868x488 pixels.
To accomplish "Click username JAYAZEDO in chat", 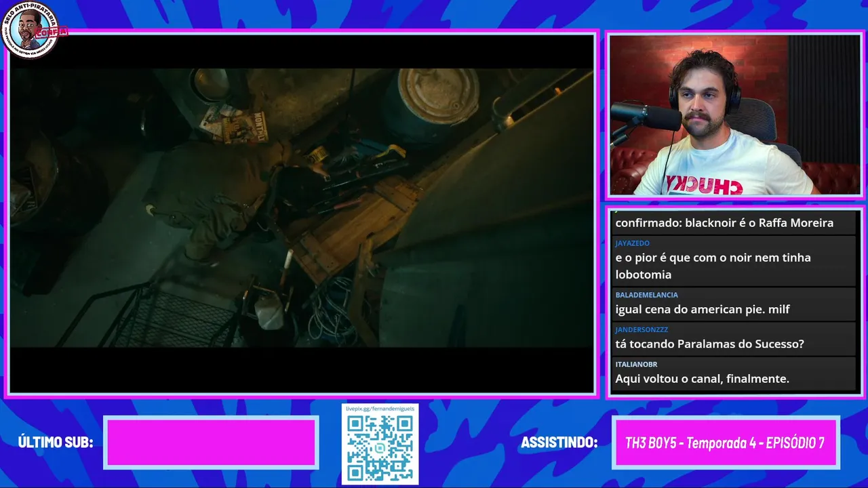I will tap(632, 243).
